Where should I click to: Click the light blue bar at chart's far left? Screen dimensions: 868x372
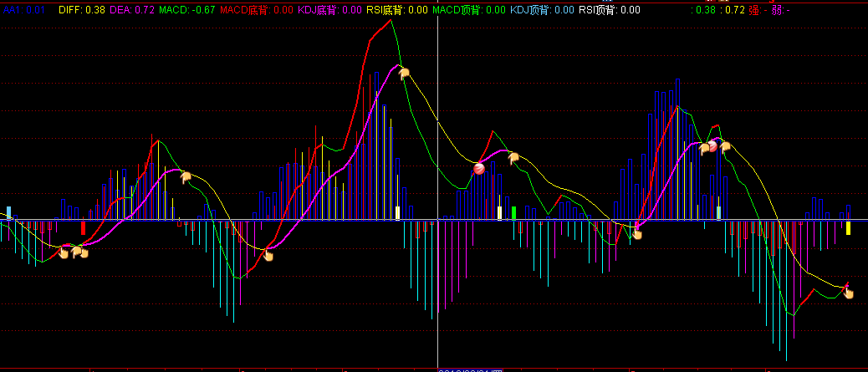[9, 212]
